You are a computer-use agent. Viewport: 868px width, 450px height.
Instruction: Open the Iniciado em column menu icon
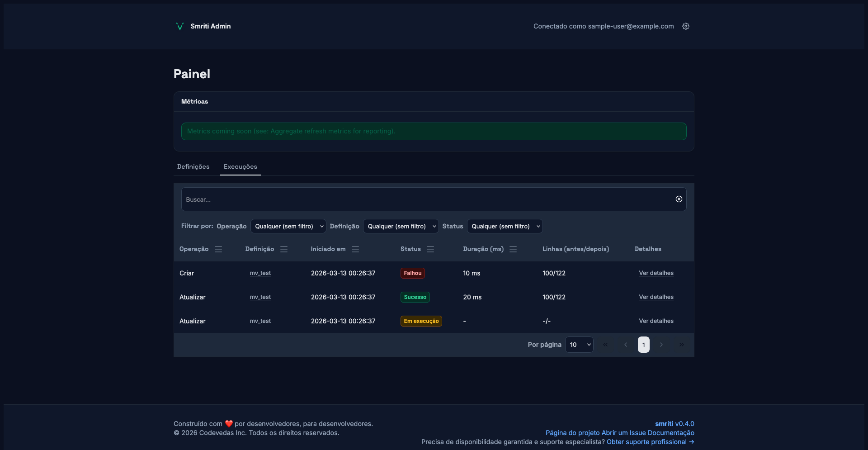tap(355, 249)
